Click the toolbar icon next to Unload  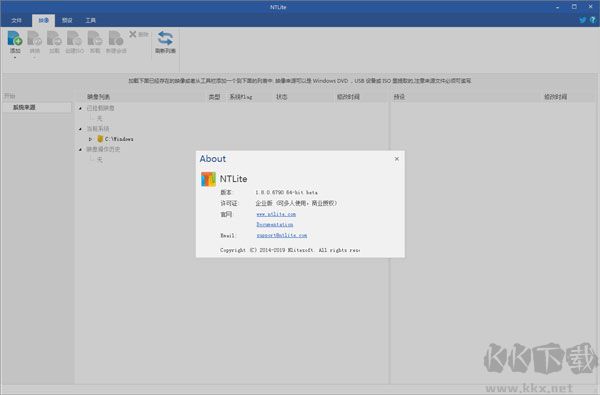116,38
